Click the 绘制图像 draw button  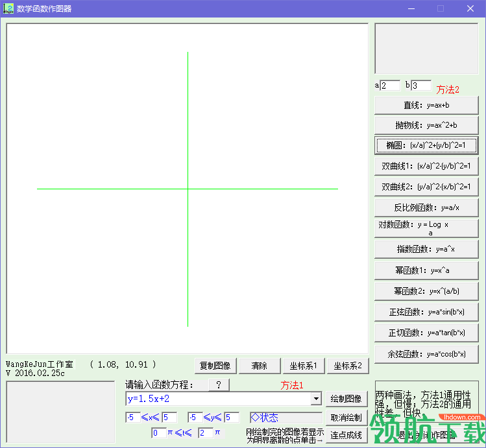pos(346,399)
